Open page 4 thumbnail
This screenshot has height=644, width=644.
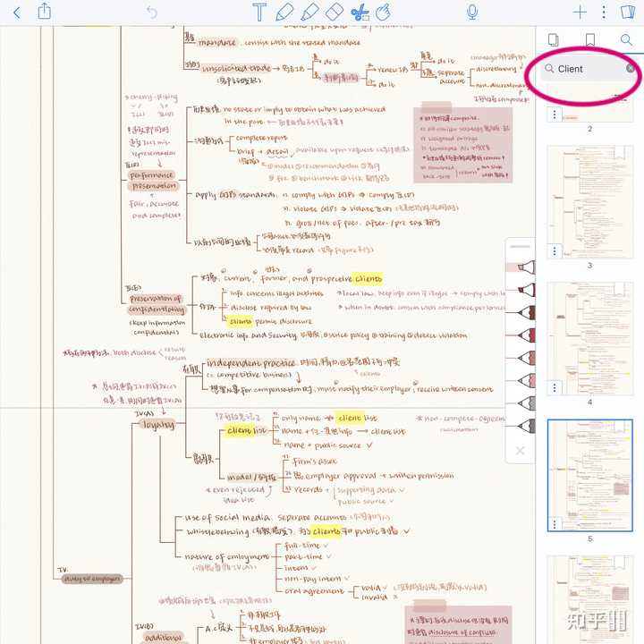coord(589,338)
